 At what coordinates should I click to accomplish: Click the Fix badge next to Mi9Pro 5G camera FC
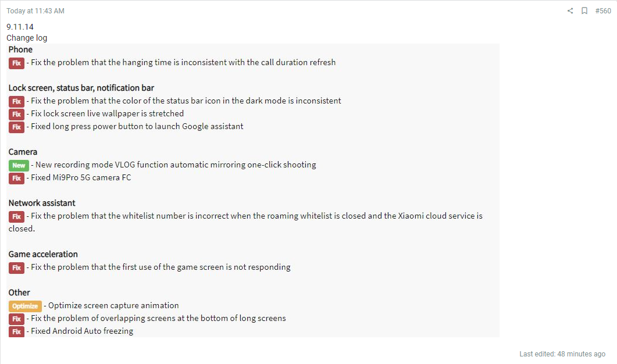16,179
